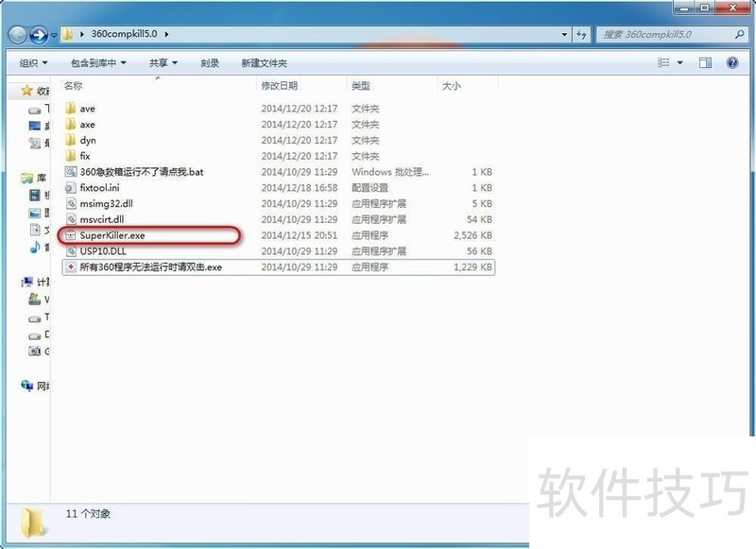
Task: Select the axe folder icon
Action: 70,124
